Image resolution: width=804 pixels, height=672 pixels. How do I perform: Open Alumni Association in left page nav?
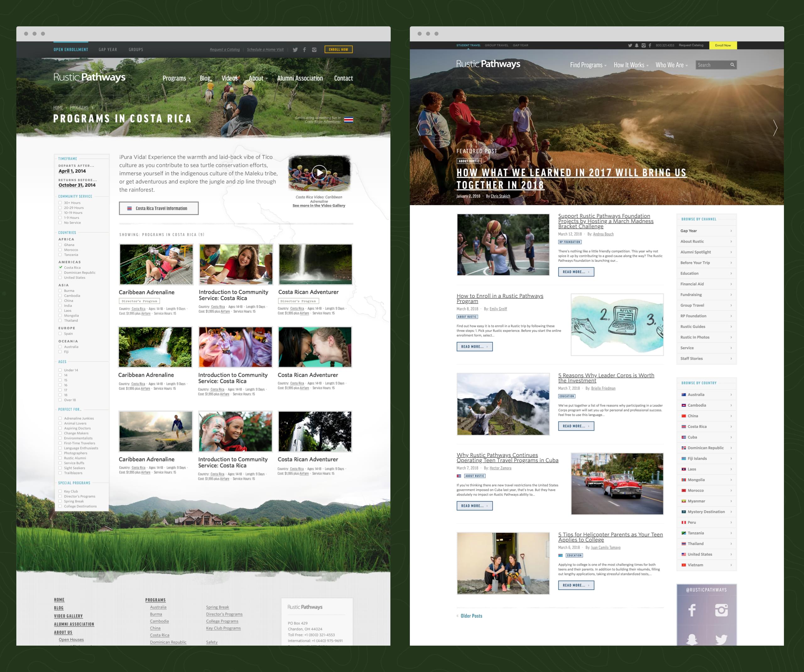[x=300, y=78]
